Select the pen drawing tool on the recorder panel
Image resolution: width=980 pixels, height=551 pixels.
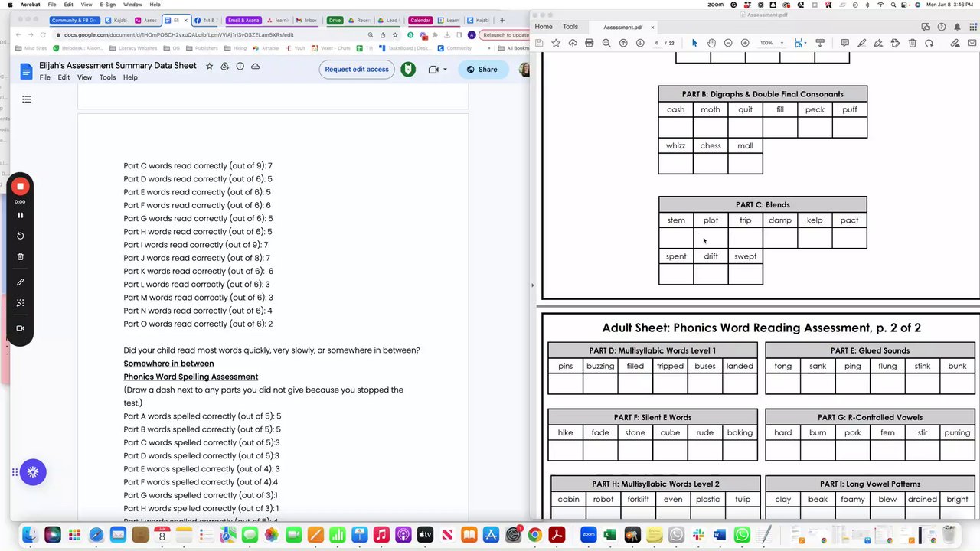coord(21,282)
